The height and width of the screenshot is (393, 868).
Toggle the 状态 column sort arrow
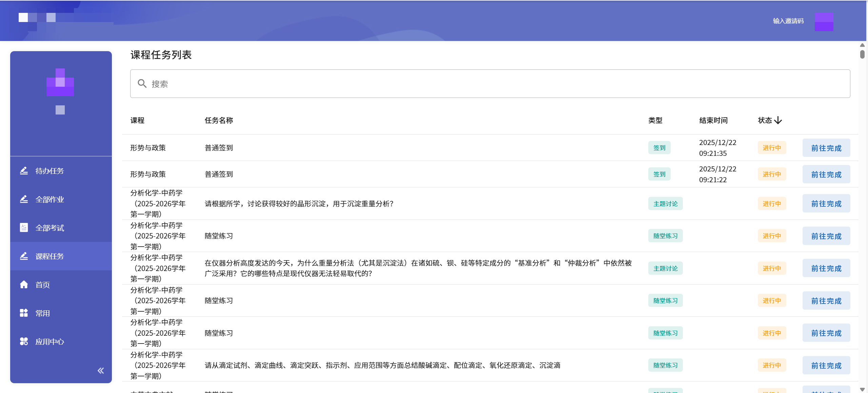778,120
